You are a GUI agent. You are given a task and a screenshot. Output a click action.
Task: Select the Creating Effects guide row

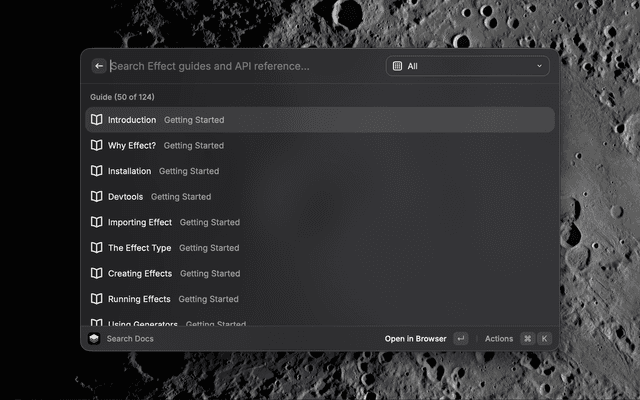click(x=320, y=273)
